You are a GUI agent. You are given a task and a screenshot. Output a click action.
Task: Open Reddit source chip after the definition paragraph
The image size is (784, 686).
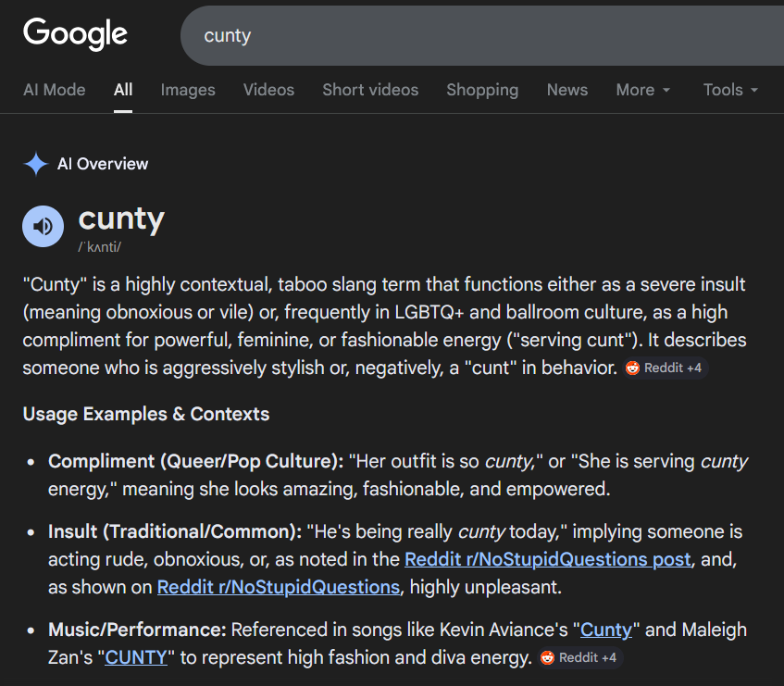pos(666,368)
